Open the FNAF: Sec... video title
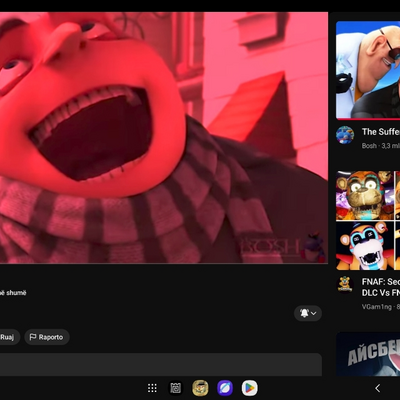This screenshot has height=400, width=400. 381,287
